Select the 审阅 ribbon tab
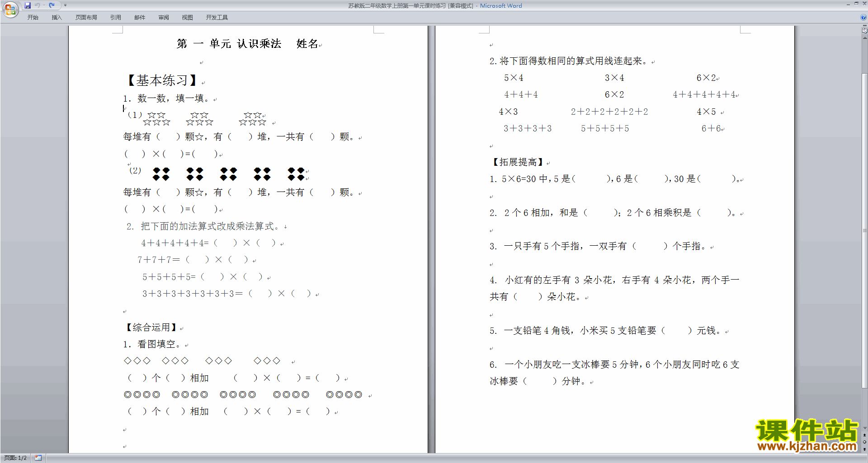 (x=164, y=18)
